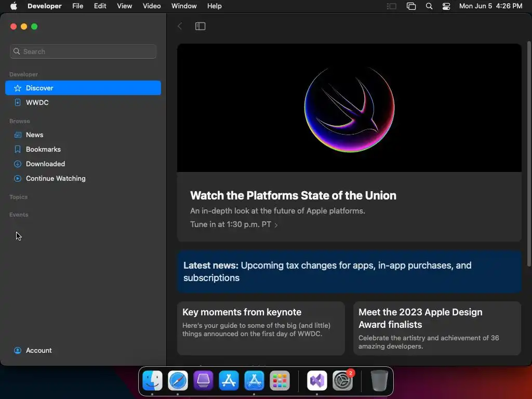The height and width of the screenshot is (399, 532).
Task: Open the WWDC sidebar section
Action: 83,102
